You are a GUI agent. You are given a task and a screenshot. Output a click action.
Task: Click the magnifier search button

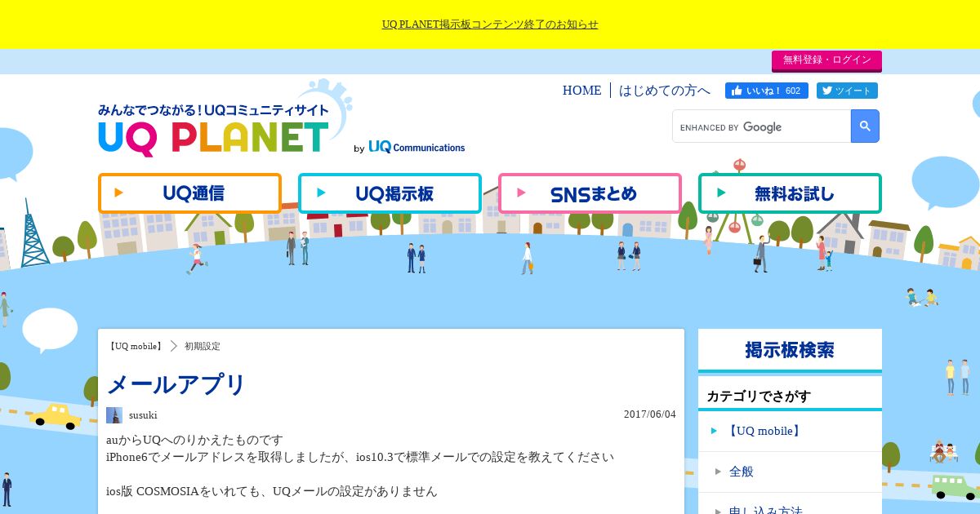click(865, 126)
